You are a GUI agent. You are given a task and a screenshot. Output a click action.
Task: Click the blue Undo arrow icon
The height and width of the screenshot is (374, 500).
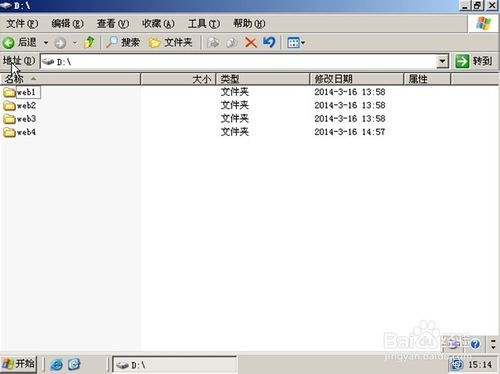click(269, 42)
